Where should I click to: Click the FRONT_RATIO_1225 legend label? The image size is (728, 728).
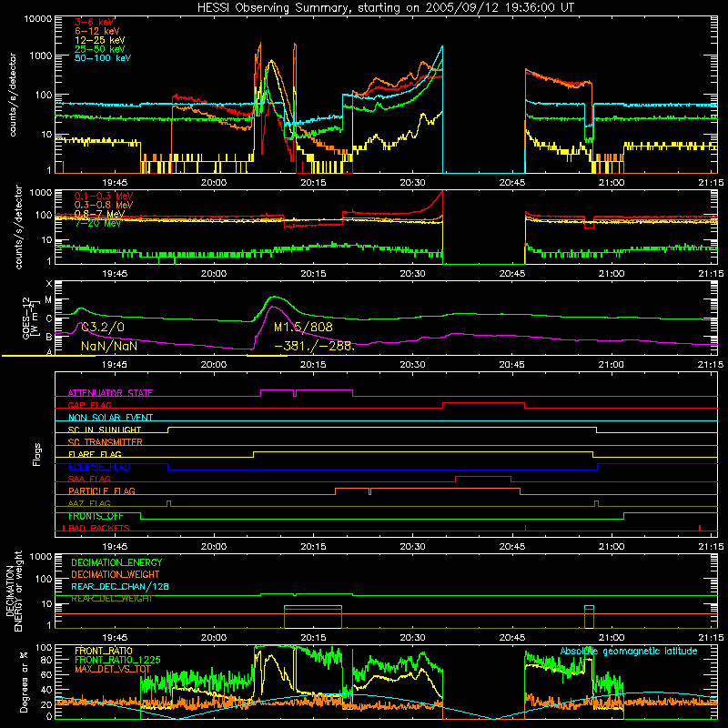click(117, 660)
